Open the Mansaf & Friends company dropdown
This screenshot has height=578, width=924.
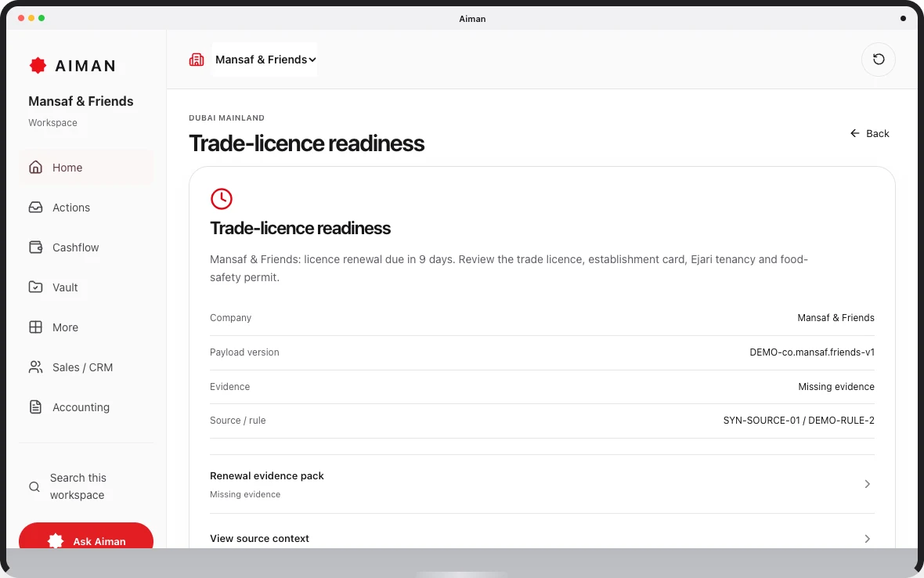pyautogui.click(x=265, y=60)
